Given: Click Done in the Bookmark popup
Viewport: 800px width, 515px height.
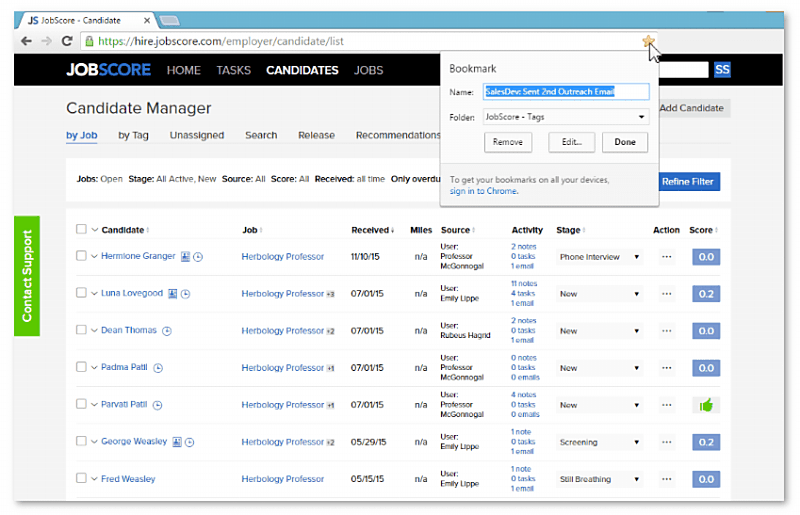Looking at the screenshot, I should point(625,142).
